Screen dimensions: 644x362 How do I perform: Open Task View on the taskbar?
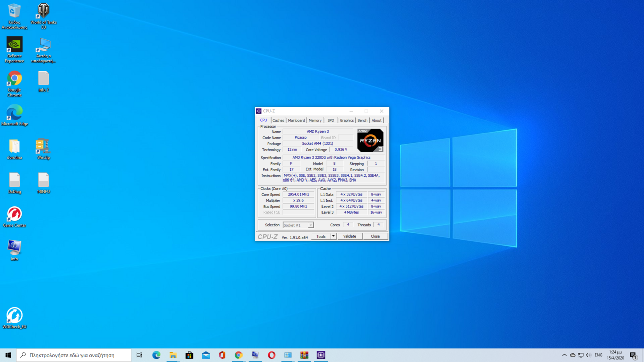point(139,355)
